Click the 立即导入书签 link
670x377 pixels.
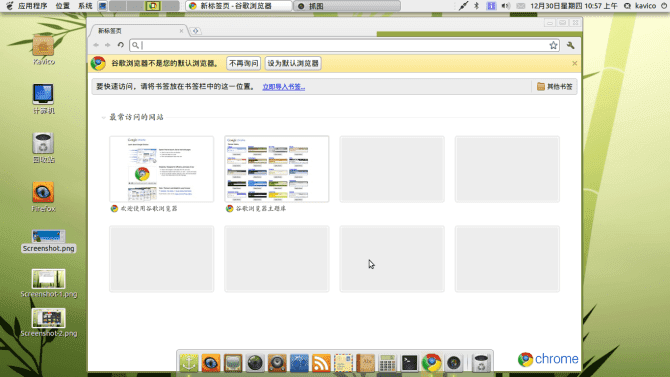click(284, 87)
